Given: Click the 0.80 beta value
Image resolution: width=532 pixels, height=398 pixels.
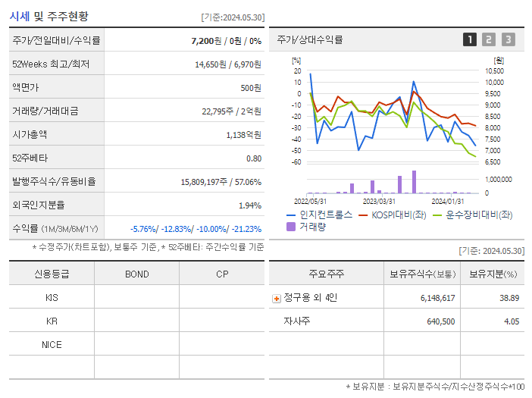Looking at the screenshot, I should pos(254,158).
